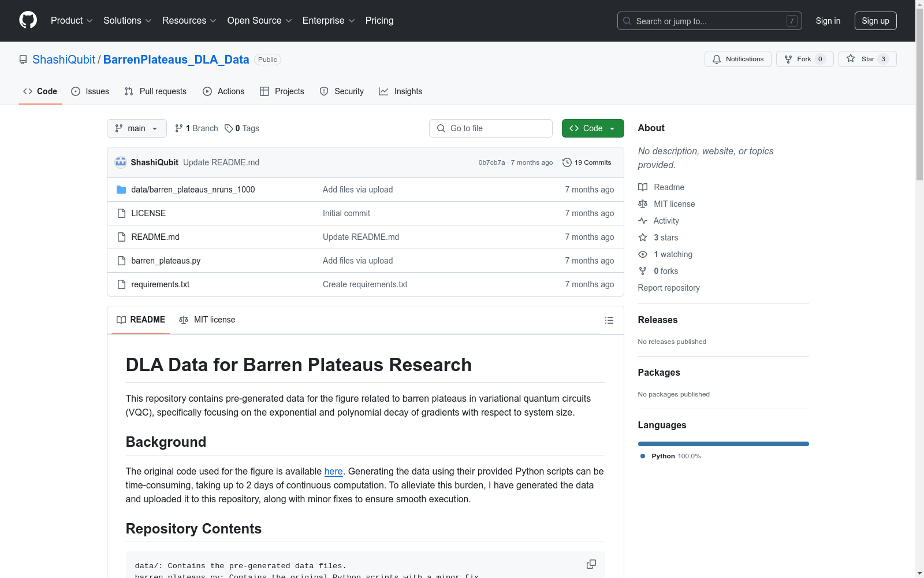Copy the code block with the copy icon
The image size is (924, 578).
(x=591, y=564)
